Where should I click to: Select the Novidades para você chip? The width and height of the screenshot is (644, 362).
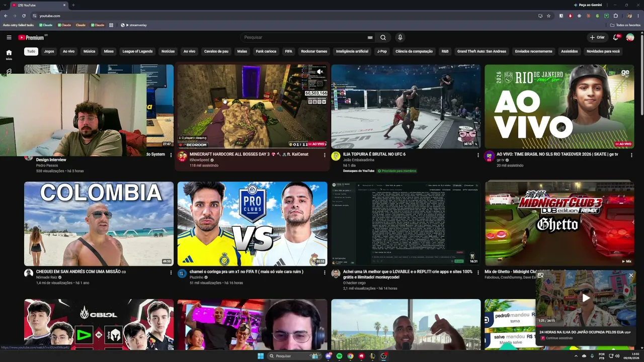pos(603,51)
